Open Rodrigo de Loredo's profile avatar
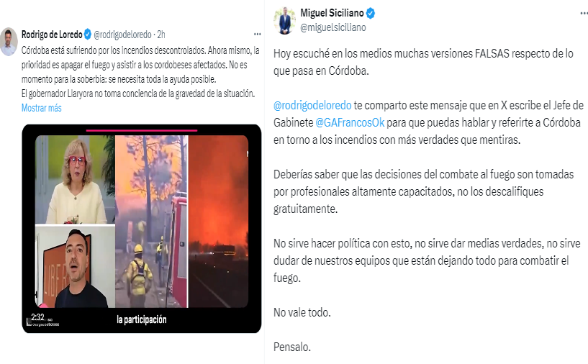The image size is (588, 364). click(x=8, y=41)
